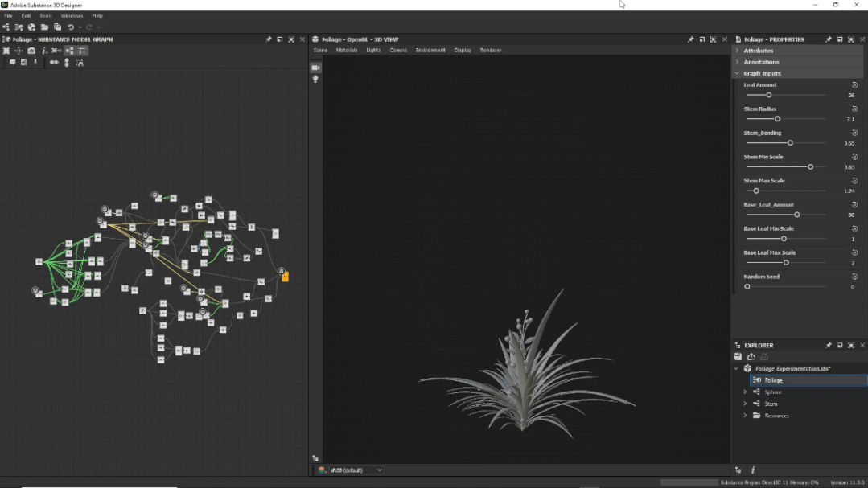Expand the Resources folder in Explorer
Screen dimensions: 868x488
[x=745, y=416]
